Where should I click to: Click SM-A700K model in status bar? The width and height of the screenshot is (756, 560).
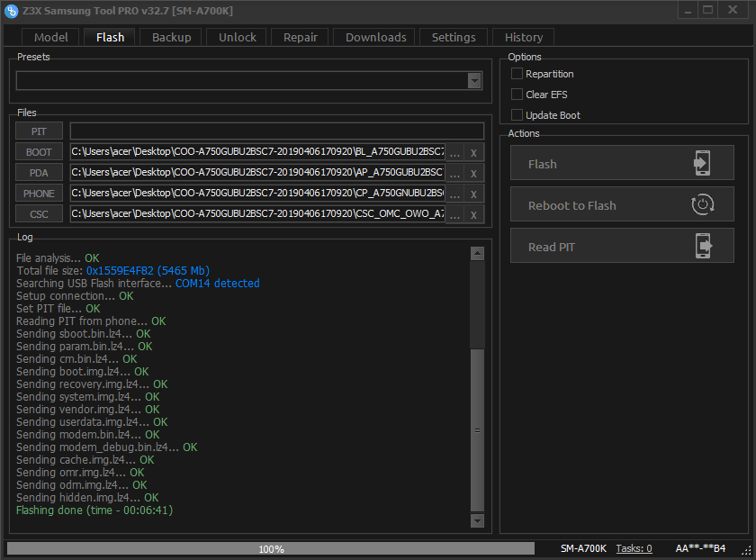coord(583,548)
